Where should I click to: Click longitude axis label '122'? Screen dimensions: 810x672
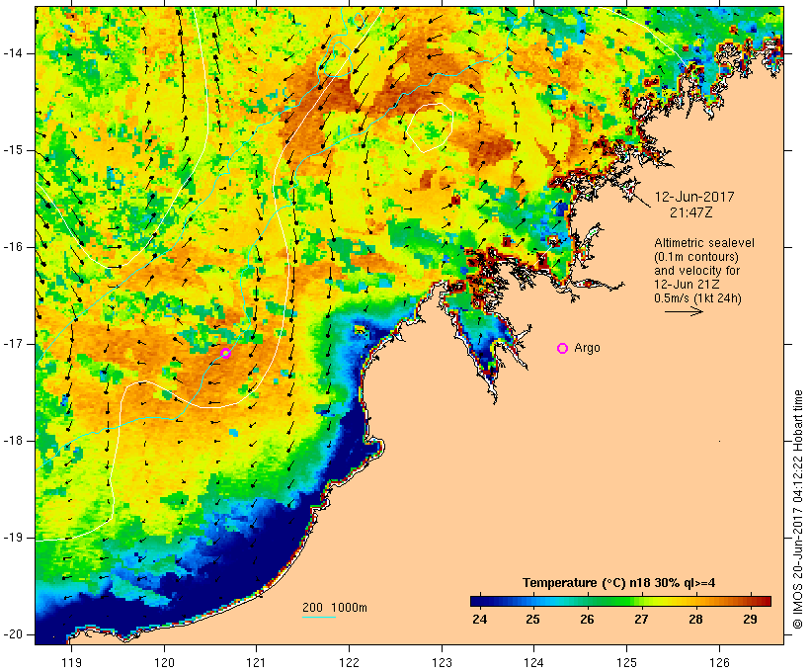tap(349, 662)
